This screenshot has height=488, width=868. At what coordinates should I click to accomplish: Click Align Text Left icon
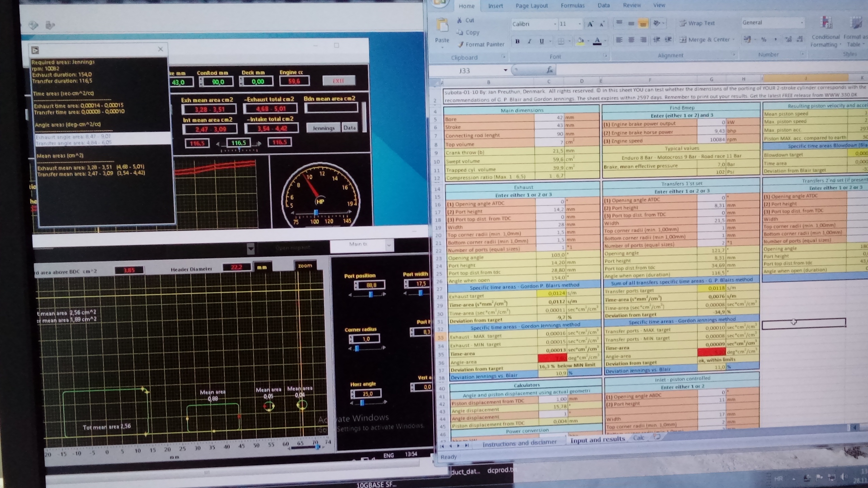click(x=619, y=40)
